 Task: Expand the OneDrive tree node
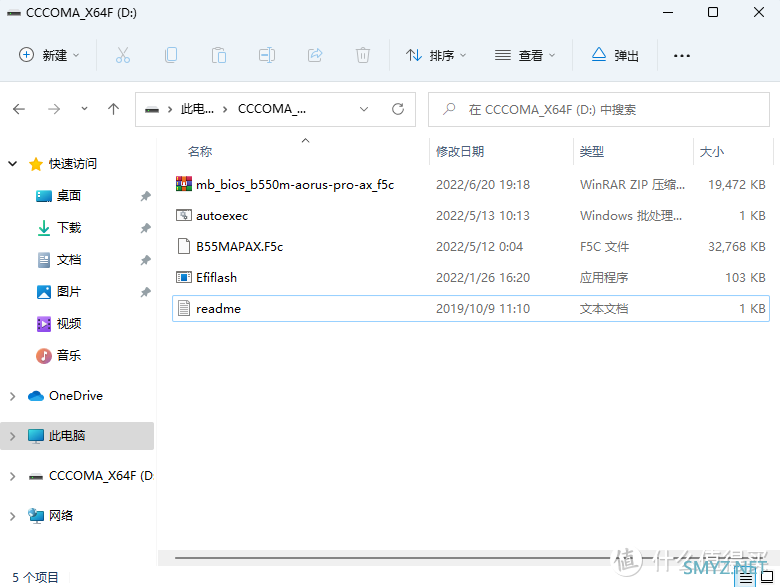(13, 396)
